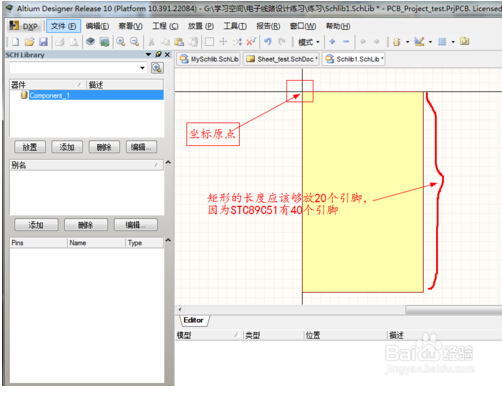Image resolution: width=502 pixels, height=395 pixels.
Task: Select the Editor tab below the canvas
Action: [x=194, y=320]
